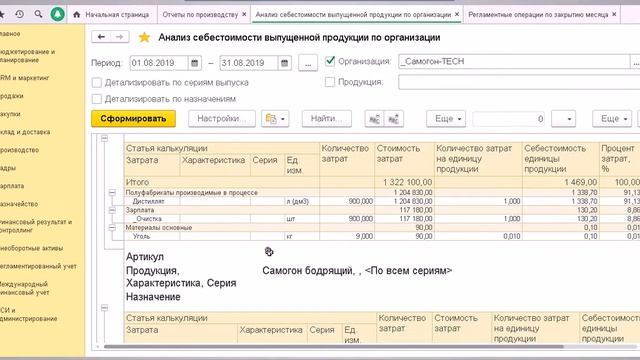
Task: Click the Найти... button
Action: [327, 119]
